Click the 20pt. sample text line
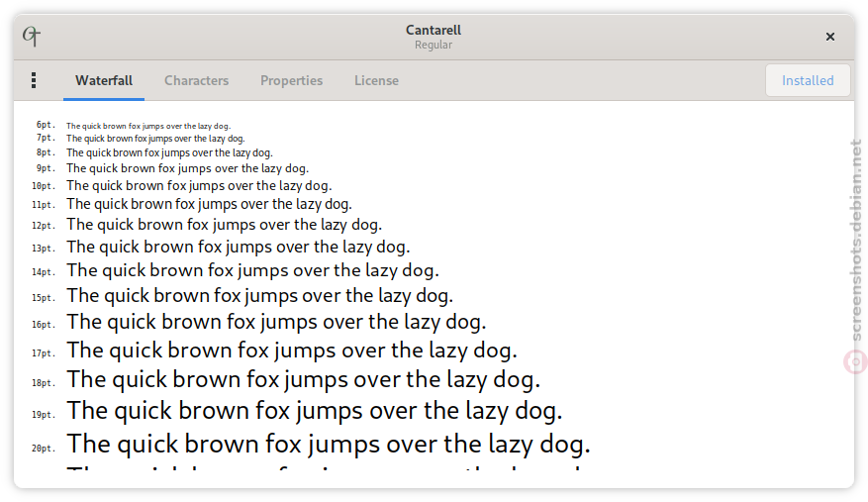Viewport: 868px width, 502px height. click(x=329, y=445)
